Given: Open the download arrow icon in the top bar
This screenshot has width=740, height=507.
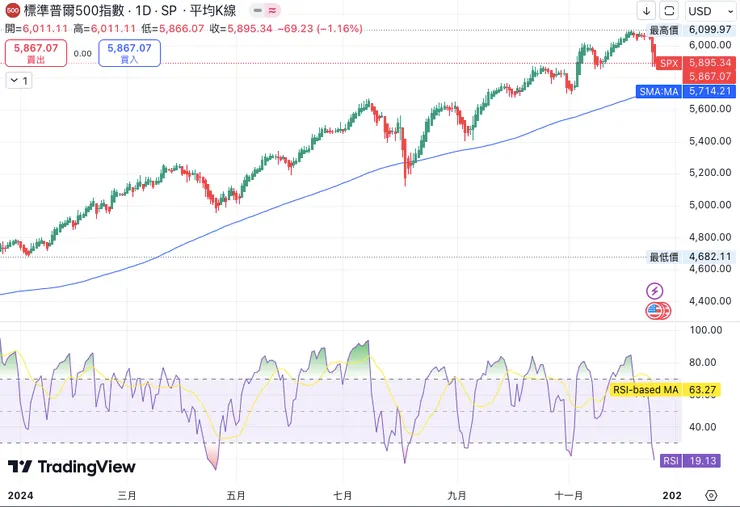Looking at the screenshot, I should (647, 10).
